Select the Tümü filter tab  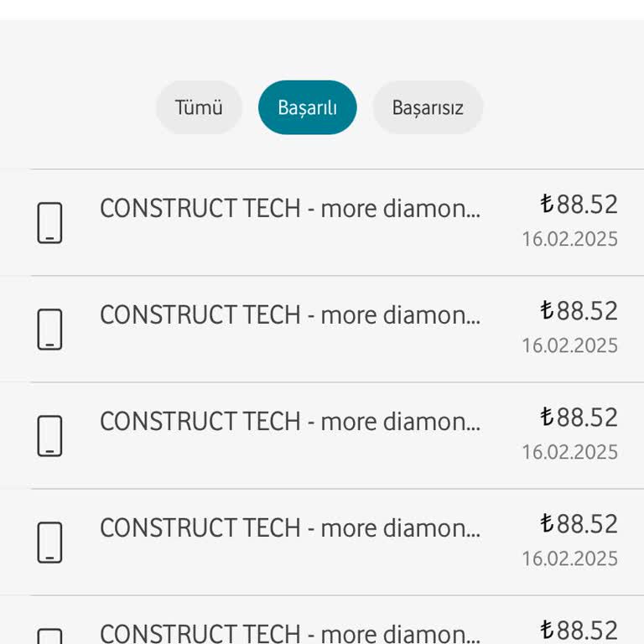click(x=199, y=107)
